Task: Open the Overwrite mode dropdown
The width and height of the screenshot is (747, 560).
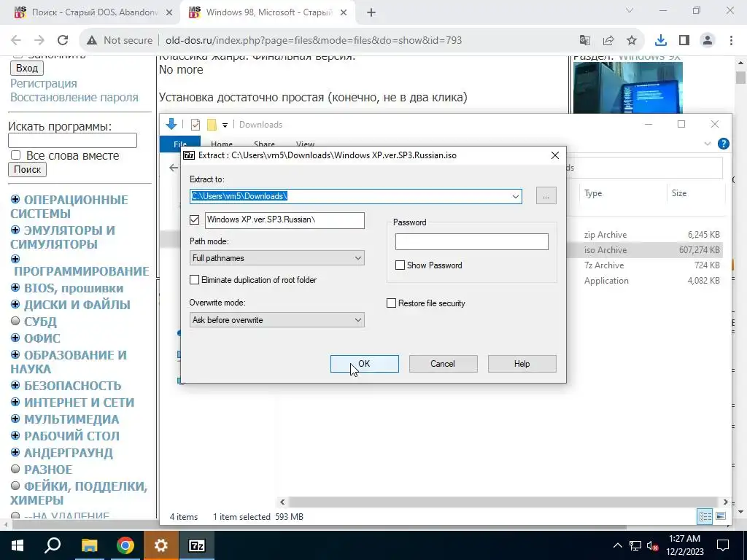Action: (276, 320)
